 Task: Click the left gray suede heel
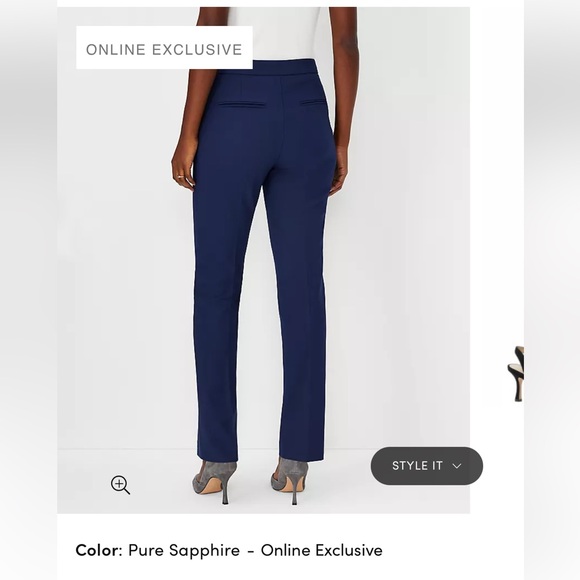click(216, 481)
